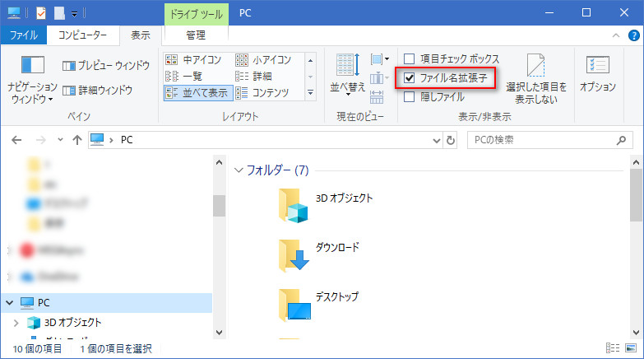This screenshot has height=359, width=644.
Task: Open the ファイル menu tab
Action: point(23,35)
